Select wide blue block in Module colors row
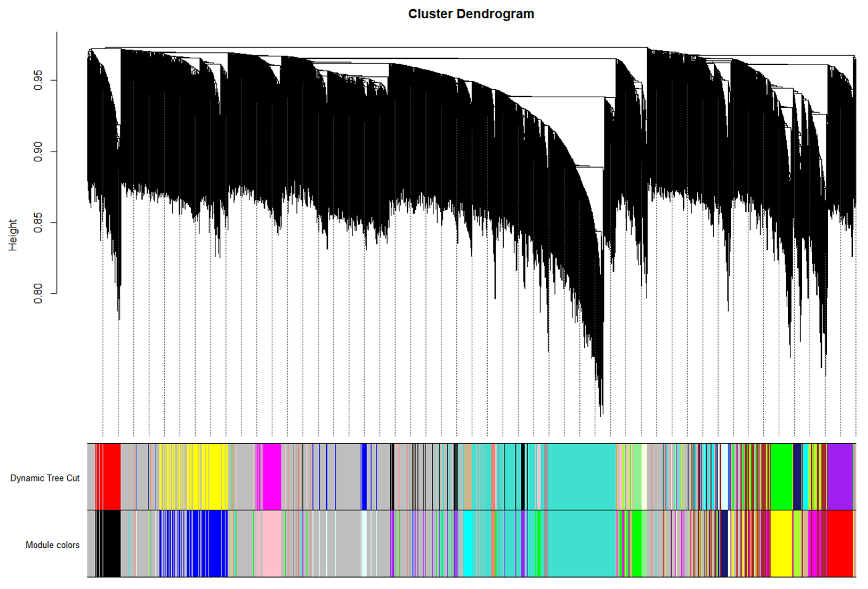 [214, 544]
